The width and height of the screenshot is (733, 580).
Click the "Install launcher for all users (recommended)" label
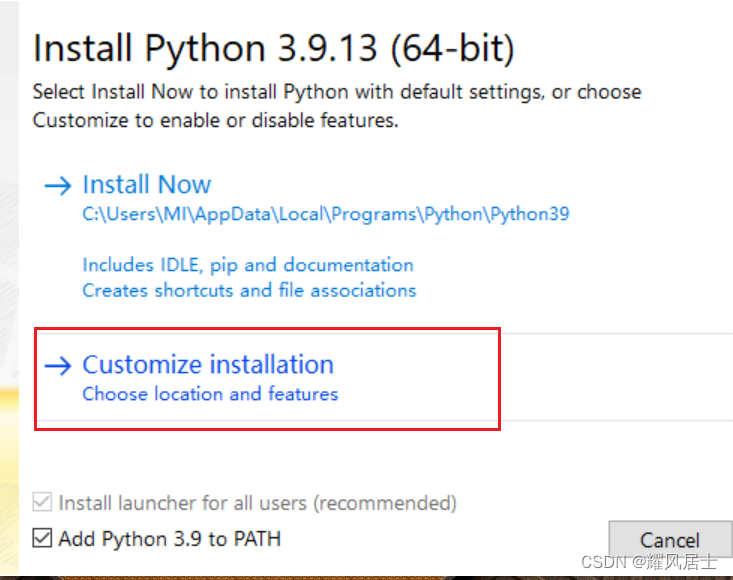pyautogui.click(x=258, y=502)
